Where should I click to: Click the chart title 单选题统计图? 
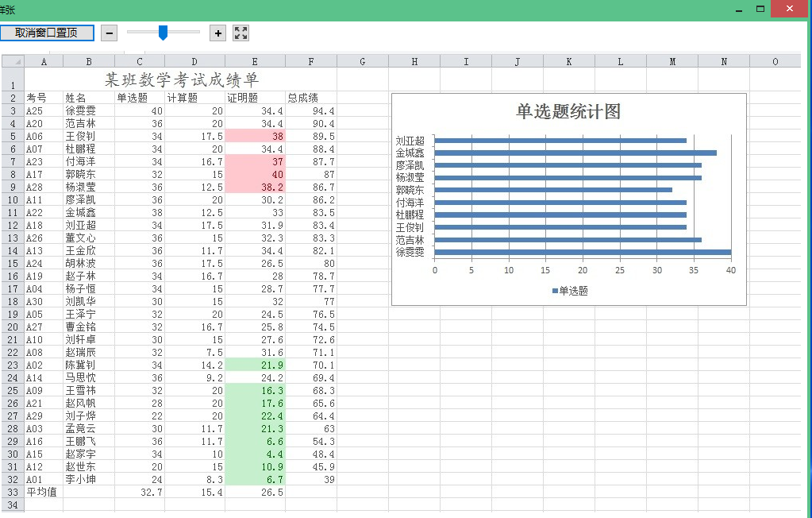click(x=568, y=112)
